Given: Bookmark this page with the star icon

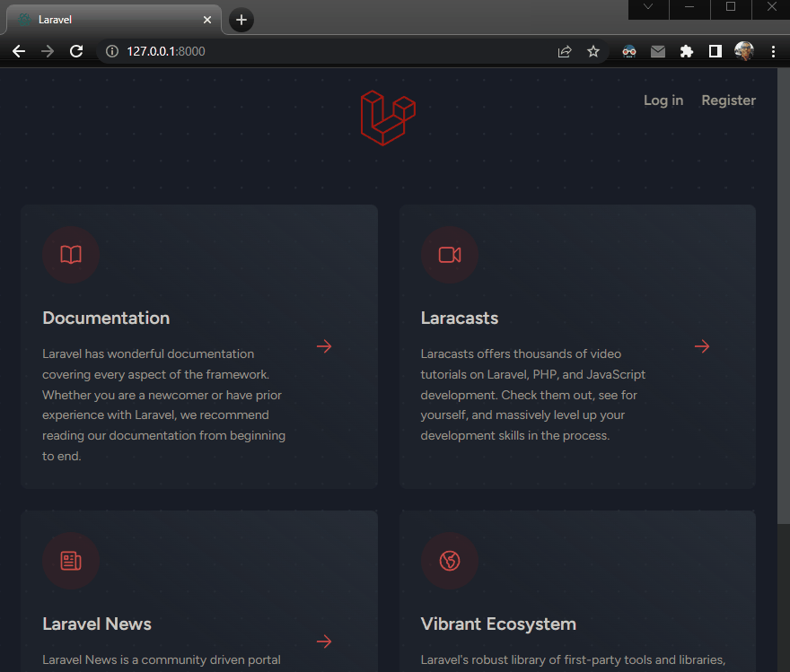Looking at the screenshot, I should pyautogui.click(x=593, y=51).
